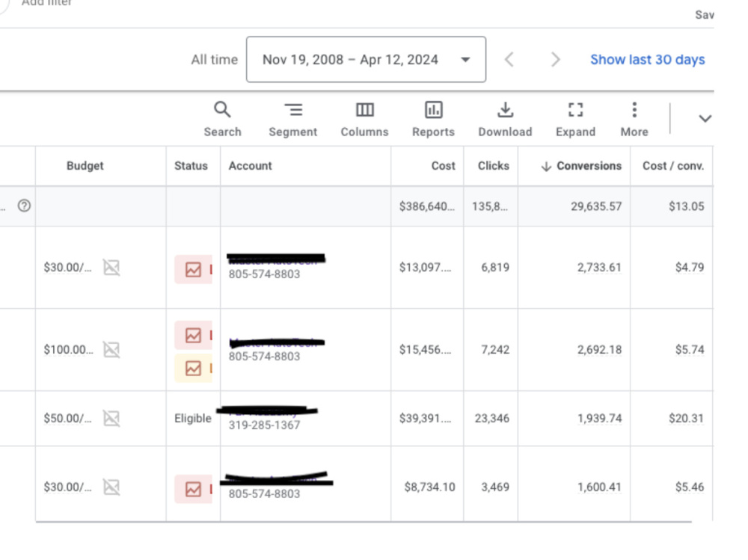Open the Segment options
748x560 pixels.
coord(293,119)
